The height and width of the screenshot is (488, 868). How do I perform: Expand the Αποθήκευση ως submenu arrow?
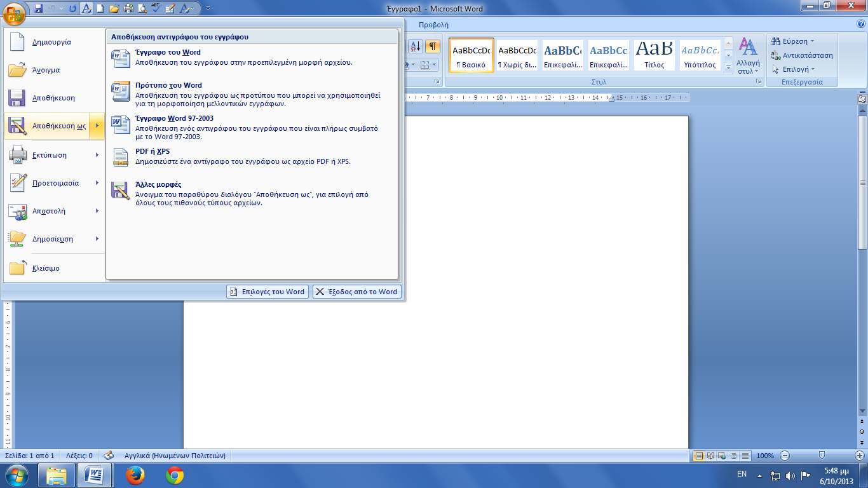pyautogui.click(x=97, y=126)
